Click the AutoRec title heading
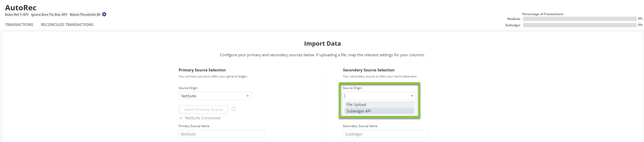 coord(21,8)
